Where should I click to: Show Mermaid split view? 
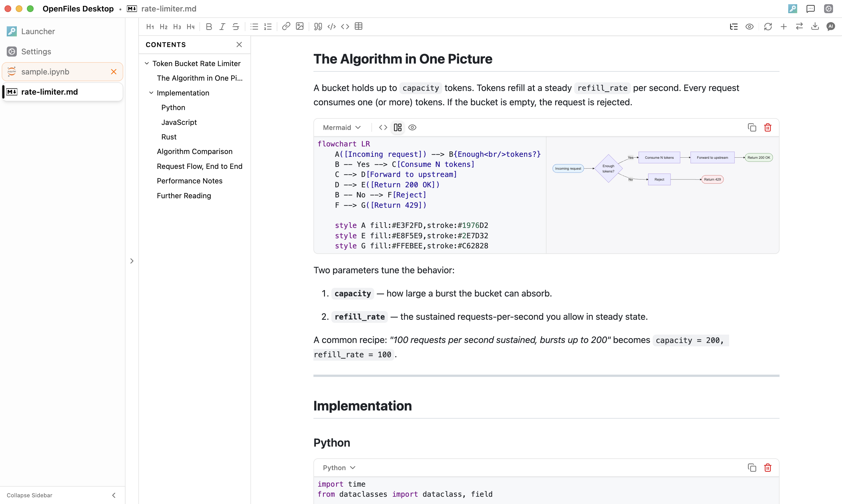coord(398,127)
